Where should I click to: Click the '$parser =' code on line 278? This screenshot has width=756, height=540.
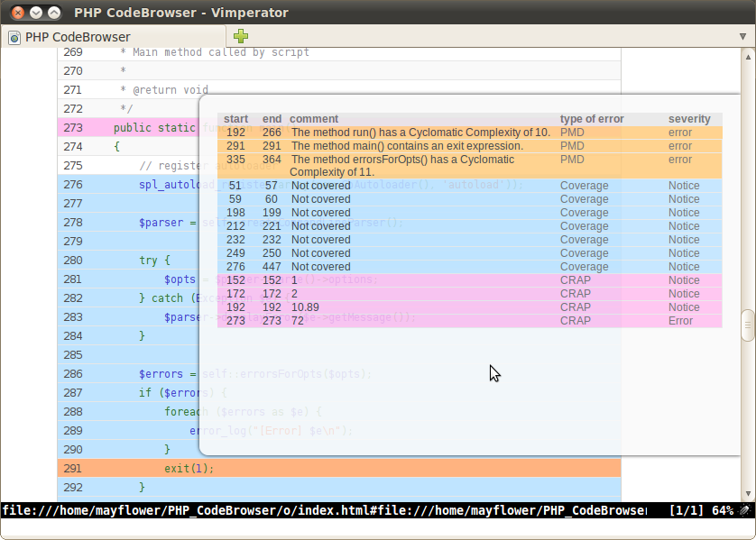tap(168, 223)
